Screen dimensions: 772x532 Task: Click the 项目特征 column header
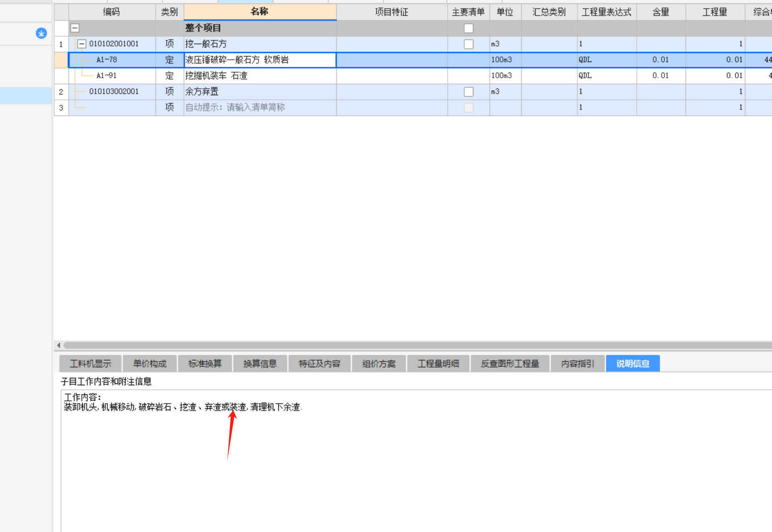392,12
